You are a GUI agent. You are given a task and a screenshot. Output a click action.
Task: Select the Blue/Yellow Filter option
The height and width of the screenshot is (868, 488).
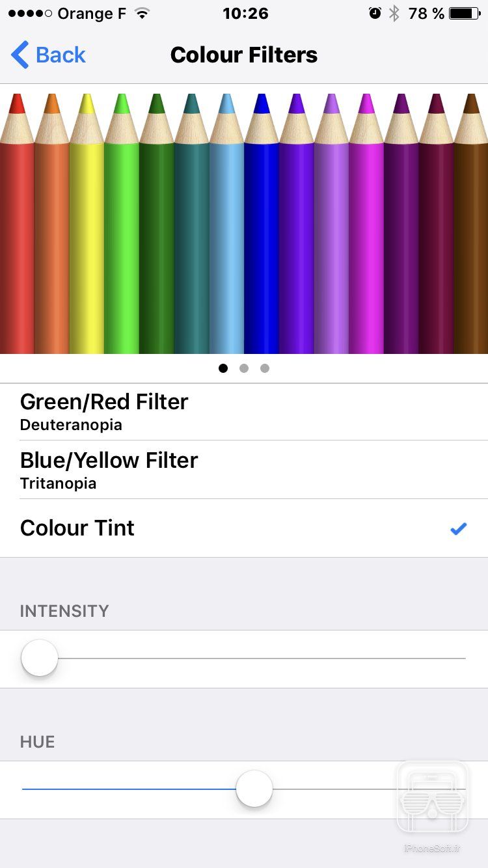(109, 469)
